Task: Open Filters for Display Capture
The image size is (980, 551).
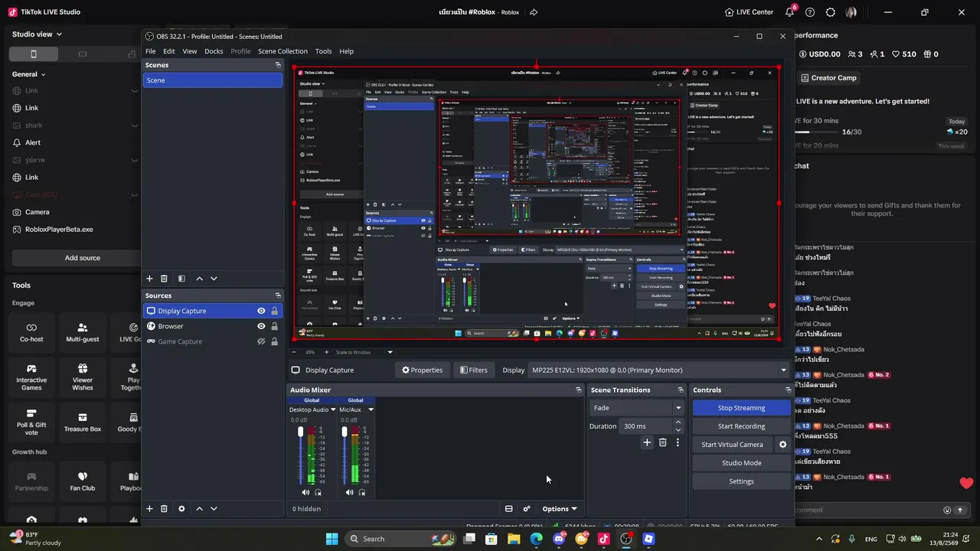Action: tap(474, 370)
